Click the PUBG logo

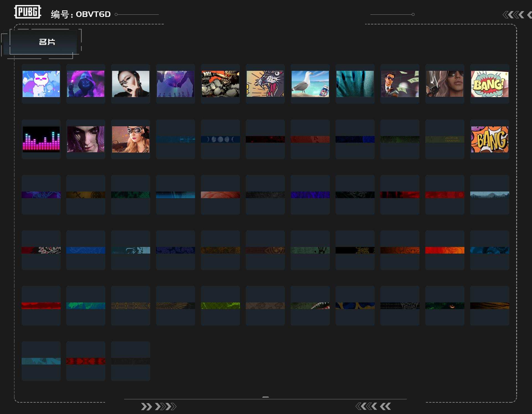[x=28, y=12]
